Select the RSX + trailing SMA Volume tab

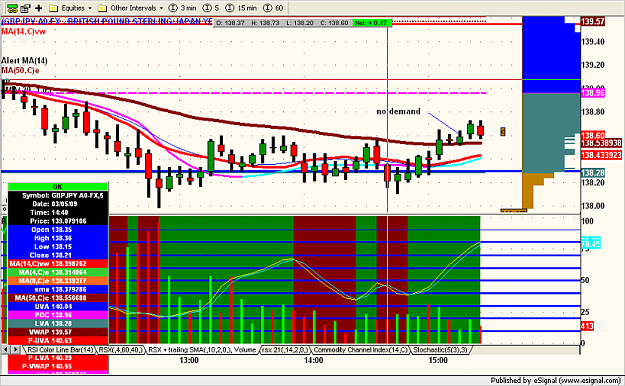click(x=202, y=350)
